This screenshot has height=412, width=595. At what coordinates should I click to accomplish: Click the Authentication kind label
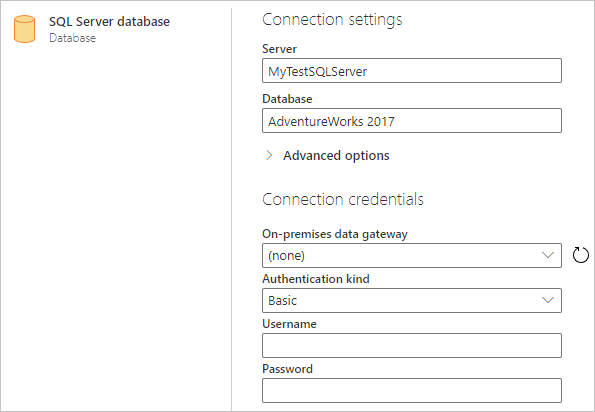[316, 279]
